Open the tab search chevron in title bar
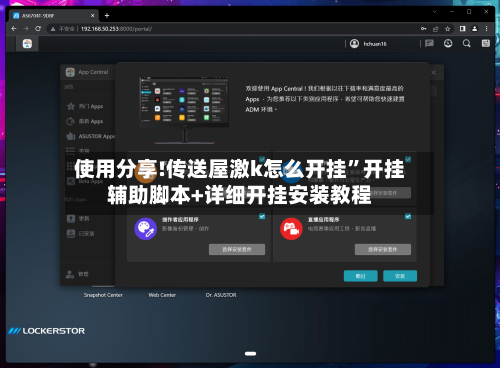Image resolution: width=500 pixels, height=368 pixels. (434, 12)
